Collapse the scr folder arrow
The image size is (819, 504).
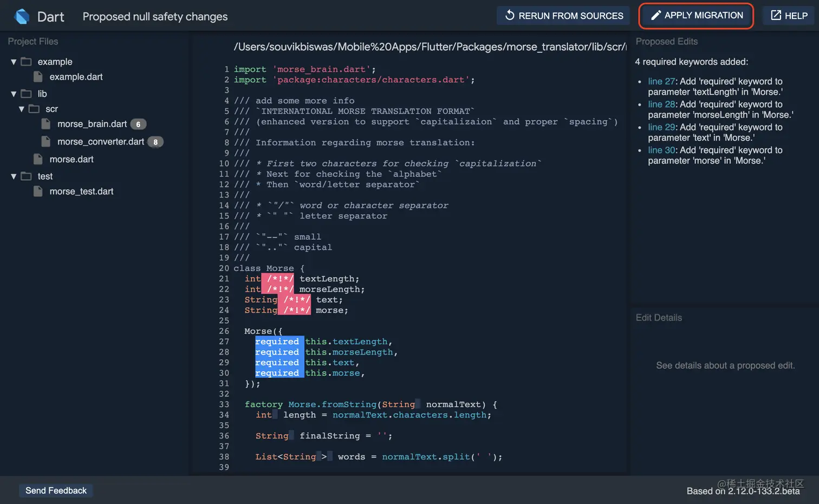22,109
